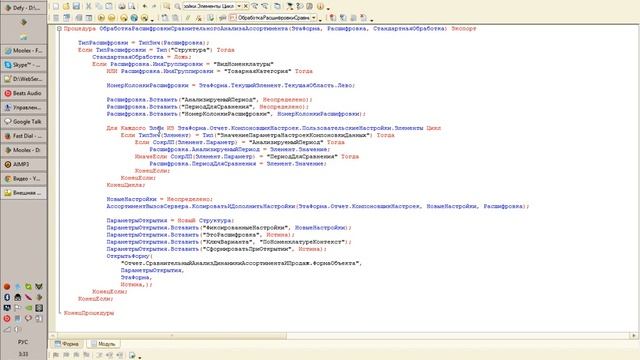
Task: Open the ОбработкаРасшифровкиСравн procedure combo box
Action: (x=277, y=18)
